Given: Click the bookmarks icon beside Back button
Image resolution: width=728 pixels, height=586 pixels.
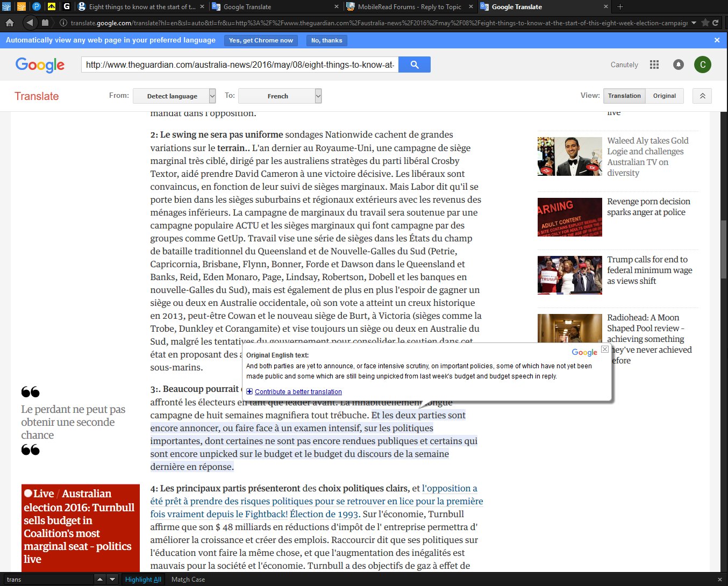Looking at the screenshot, I should click(x=45, y=23).
